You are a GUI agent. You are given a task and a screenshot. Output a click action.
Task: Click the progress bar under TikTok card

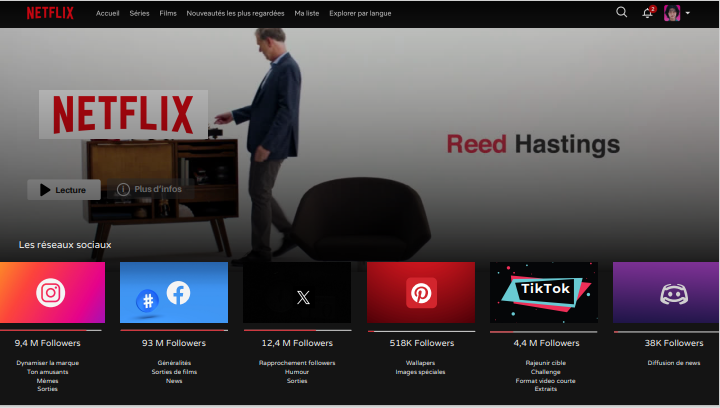click(x=544, y=331)
